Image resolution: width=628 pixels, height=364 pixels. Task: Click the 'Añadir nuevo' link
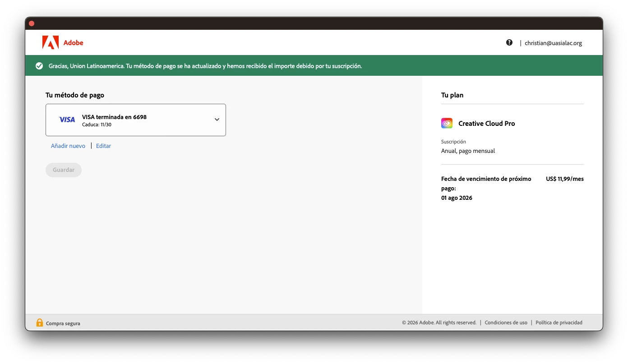68,146
